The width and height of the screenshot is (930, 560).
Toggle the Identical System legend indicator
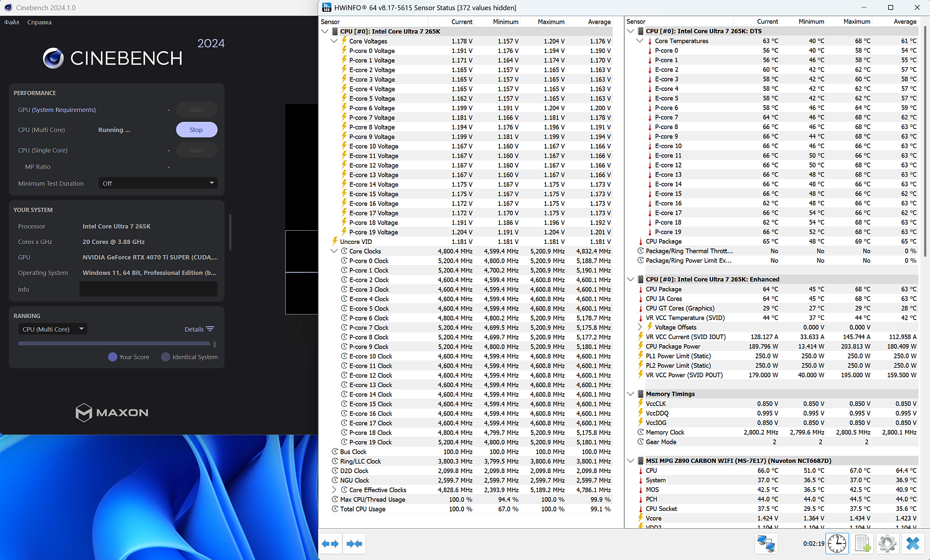click(166, 357)
